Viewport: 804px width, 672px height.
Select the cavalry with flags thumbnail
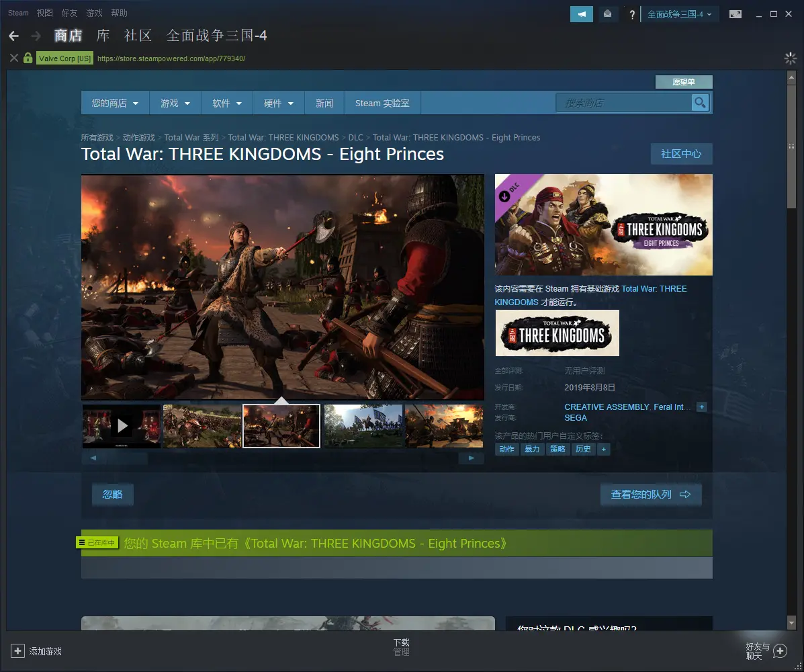(363, 426)
